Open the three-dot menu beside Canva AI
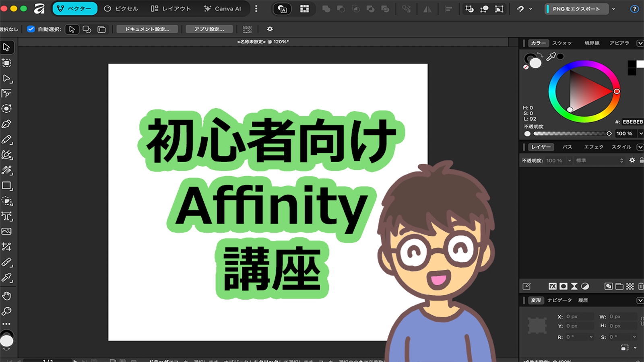This screenshot has height=362, width=644. click(x=256, y=8)
